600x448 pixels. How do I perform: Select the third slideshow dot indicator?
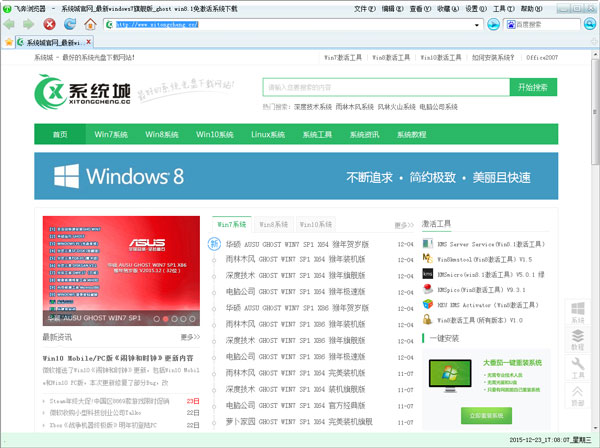click(x=174, y=318)
